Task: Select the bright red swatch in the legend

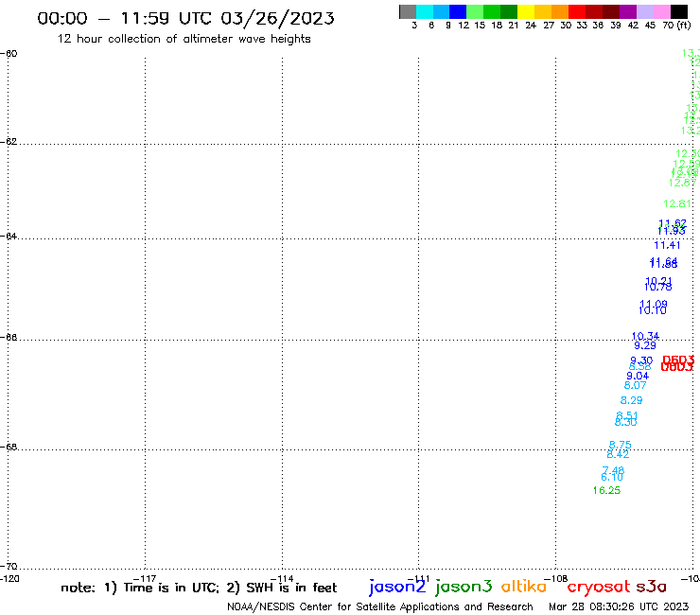Action: click(x=576, y=12)
